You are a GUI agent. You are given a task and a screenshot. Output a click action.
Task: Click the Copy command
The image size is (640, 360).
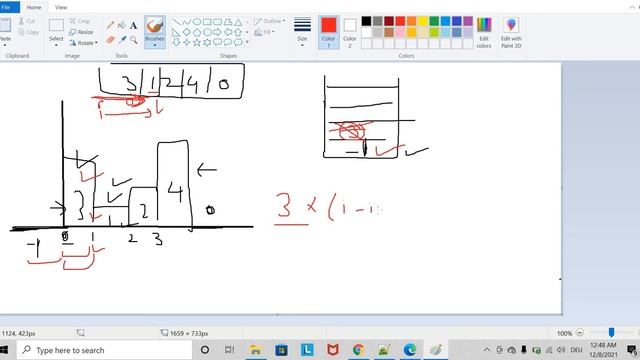(x=29, y=32)
